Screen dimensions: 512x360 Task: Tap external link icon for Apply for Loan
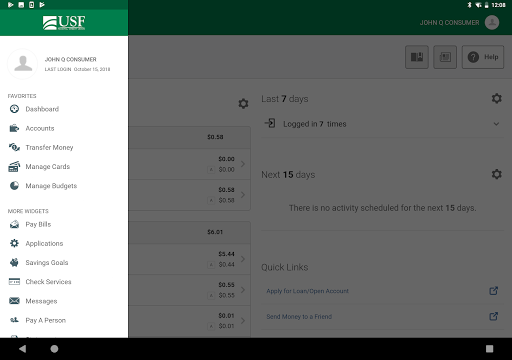[x=494, y=291]
